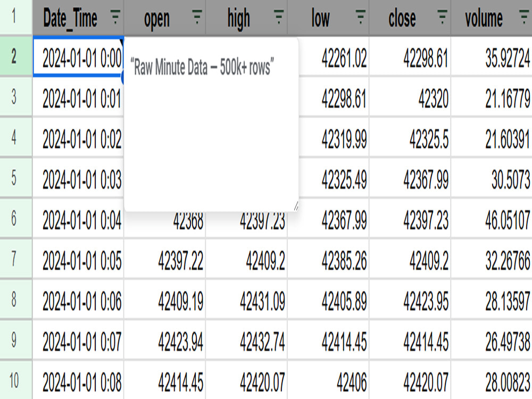The width and height of the screenshot is (532, 399).
Task: Select the Date_Time header cell
Action: click(78, 18)
